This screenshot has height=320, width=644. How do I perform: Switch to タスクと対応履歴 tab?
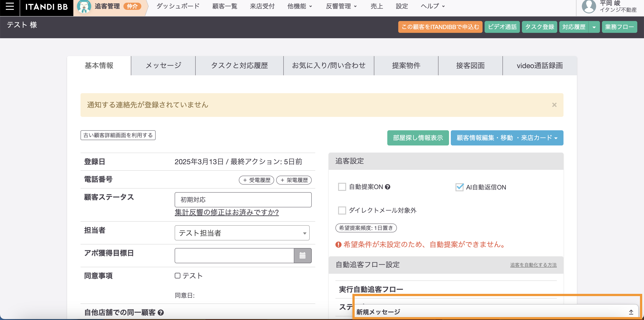tap(239, 66)
